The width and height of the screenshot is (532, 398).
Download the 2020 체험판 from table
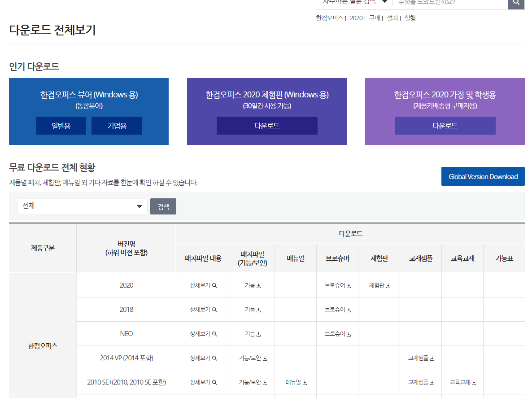(x=379, y=285)
